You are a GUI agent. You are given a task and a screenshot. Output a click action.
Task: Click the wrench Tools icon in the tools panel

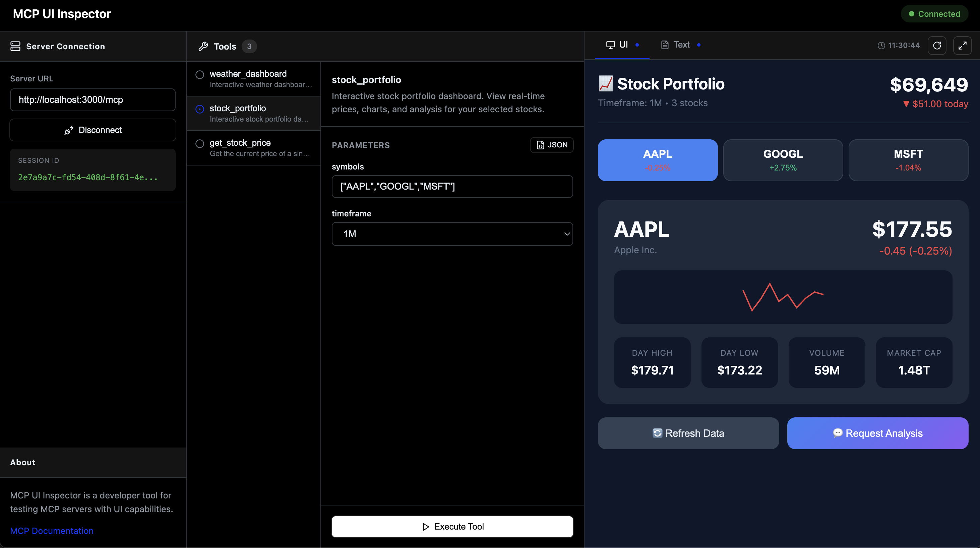click(x=204, y=46)
